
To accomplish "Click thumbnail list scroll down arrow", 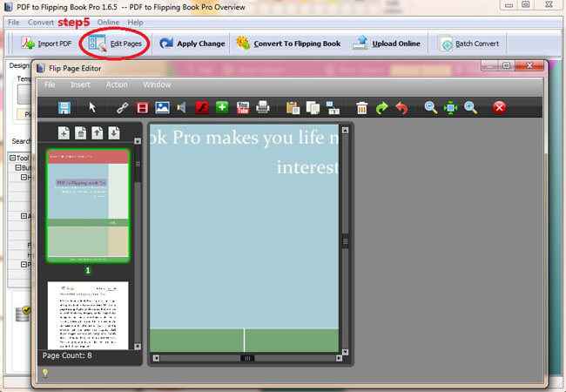I will click(x=138, y=347).
